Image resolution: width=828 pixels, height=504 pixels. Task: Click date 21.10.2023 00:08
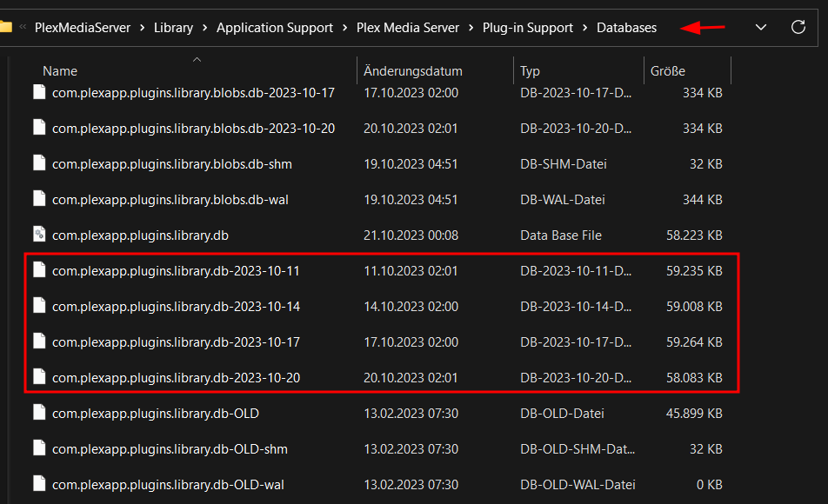coord(411,235)
